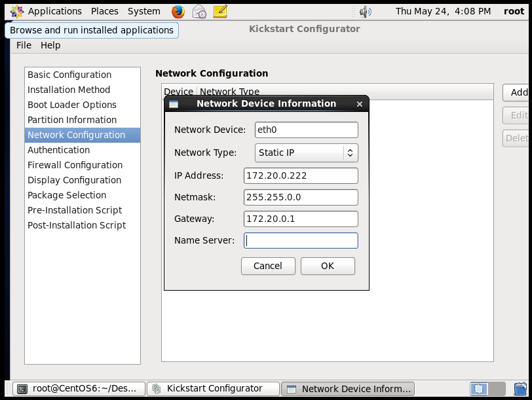Launch Firefox from the top panel
Image resolution: width=532 pixels, height=400 pixels.
point(178,12)
